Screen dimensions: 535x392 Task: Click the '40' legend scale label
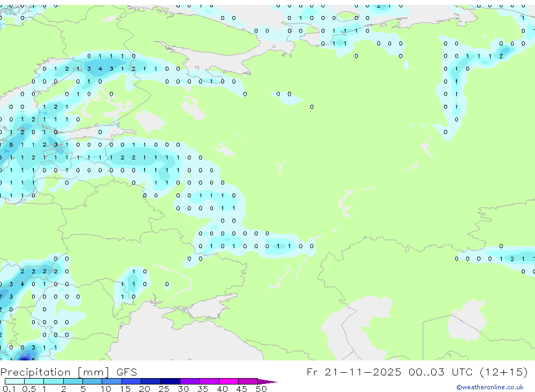(x=222, y=389)
